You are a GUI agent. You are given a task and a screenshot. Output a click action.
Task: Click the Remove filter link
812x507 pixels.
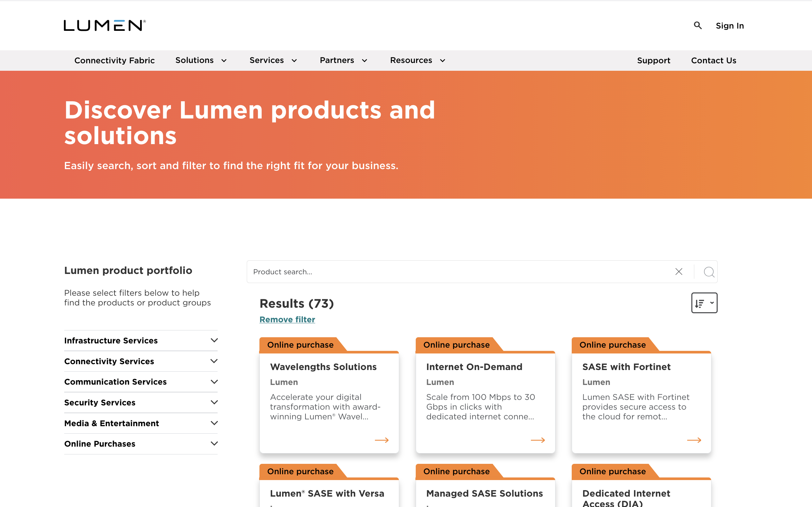pyautogui.click(x=287, y=320)
